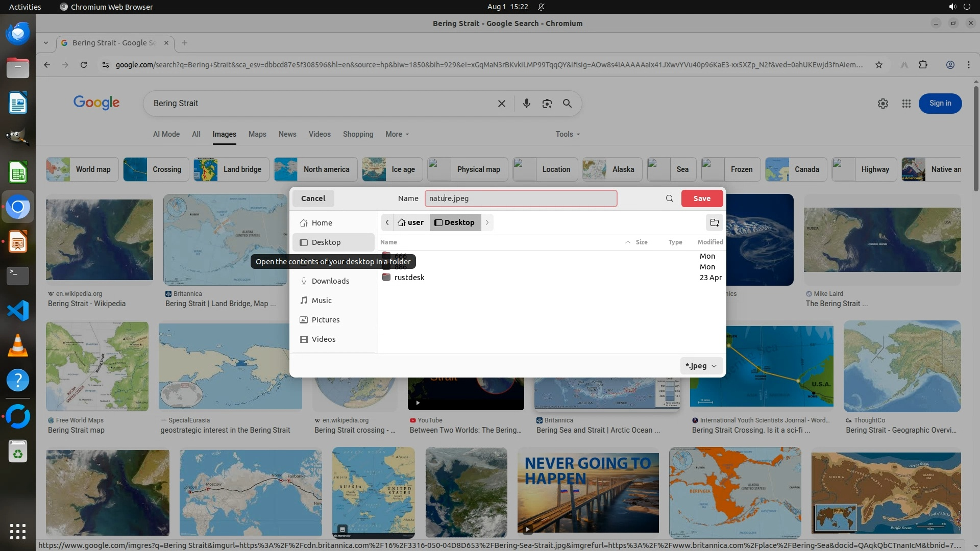Click the red Save button
This screenshot has height=551, width=980.
pos(701,198)
